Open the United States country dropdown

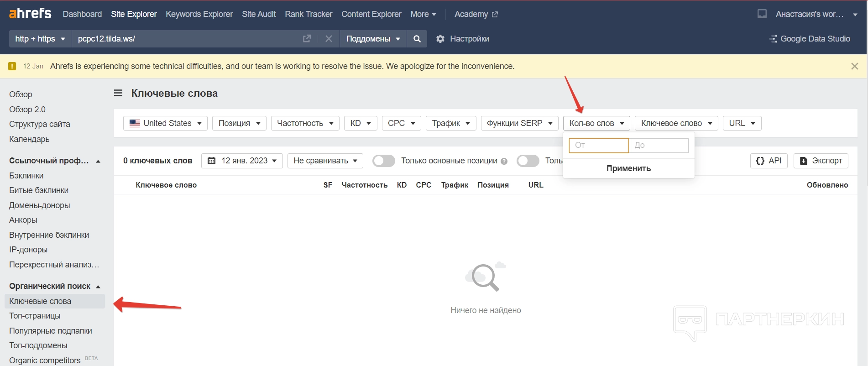click(x=165, y=123)
